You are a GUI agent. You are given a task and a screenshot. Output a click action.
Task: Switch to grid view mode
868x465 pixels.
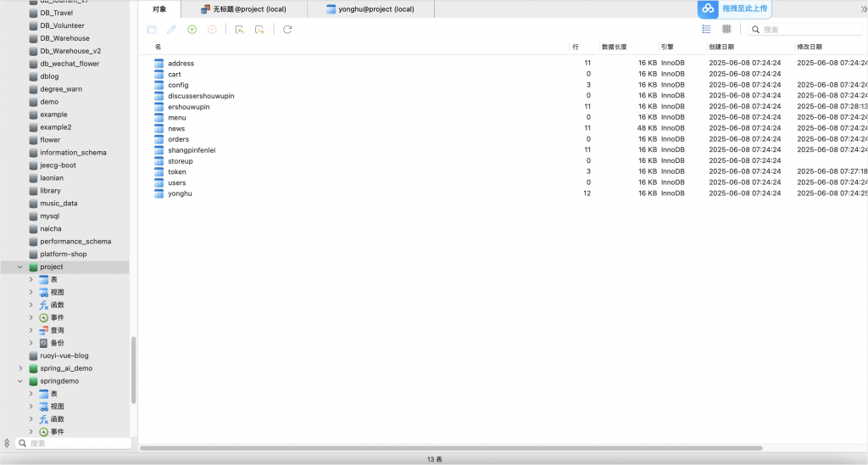pyautogui.click(x=726, y=29)
